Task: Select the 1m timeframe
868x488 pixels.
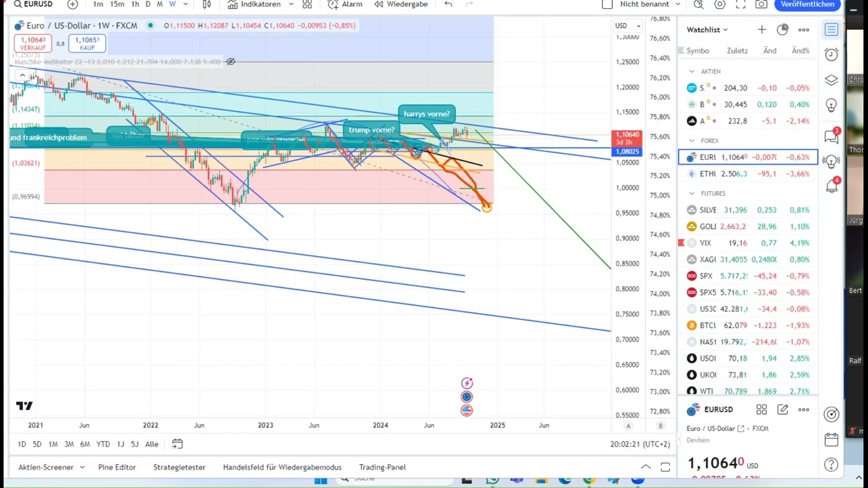Action: point(98,4)
